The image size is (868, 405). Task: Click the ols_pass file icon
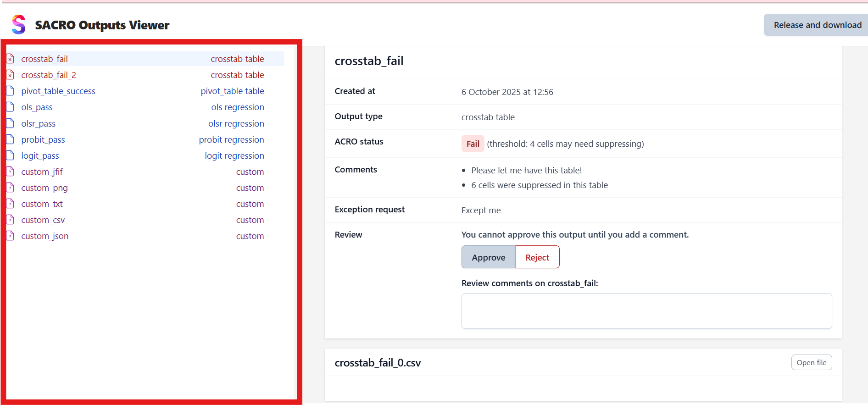[10, 107]
